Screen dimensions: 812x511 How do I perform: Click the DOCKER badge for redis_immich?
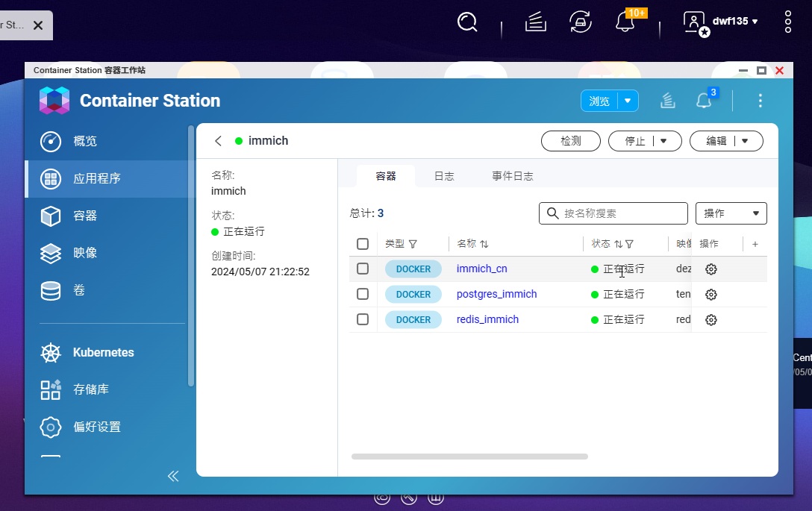click(x=413, y=319)
